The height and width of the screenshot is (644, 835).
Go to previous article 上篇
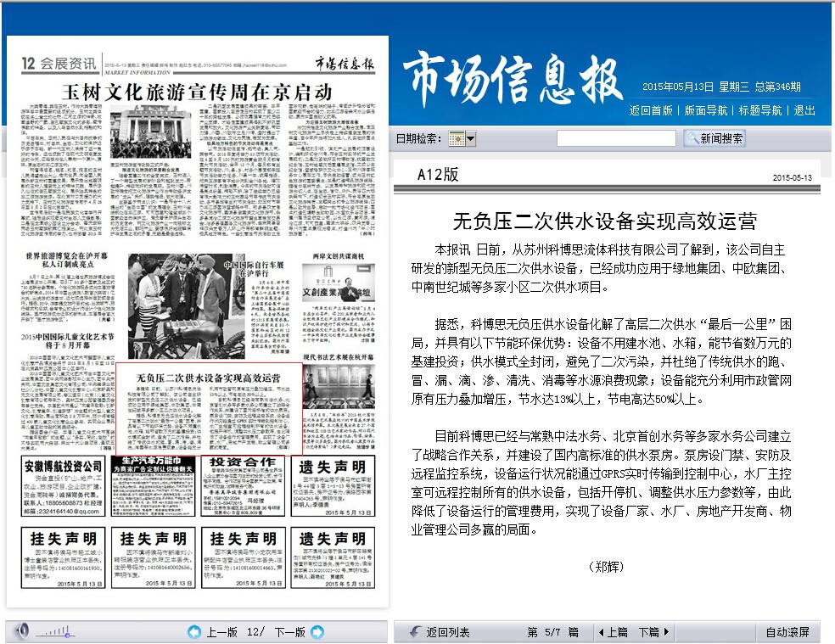613,632
